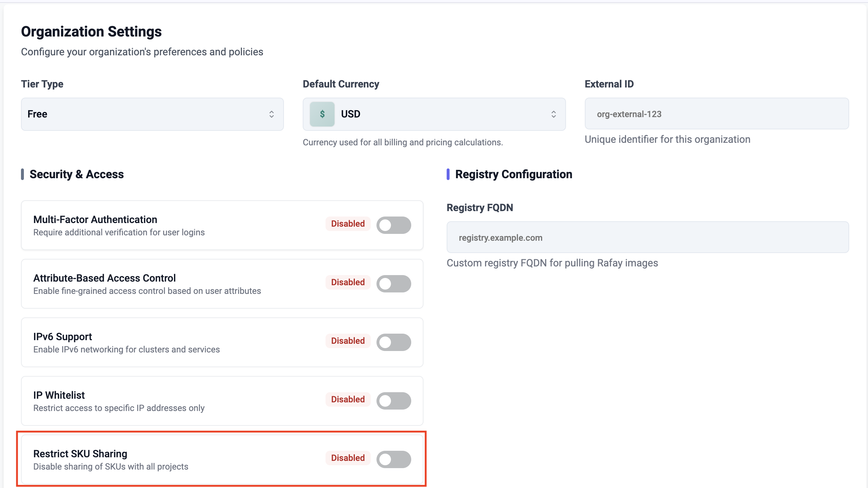Click the Registry Configuration section heading

514,174
